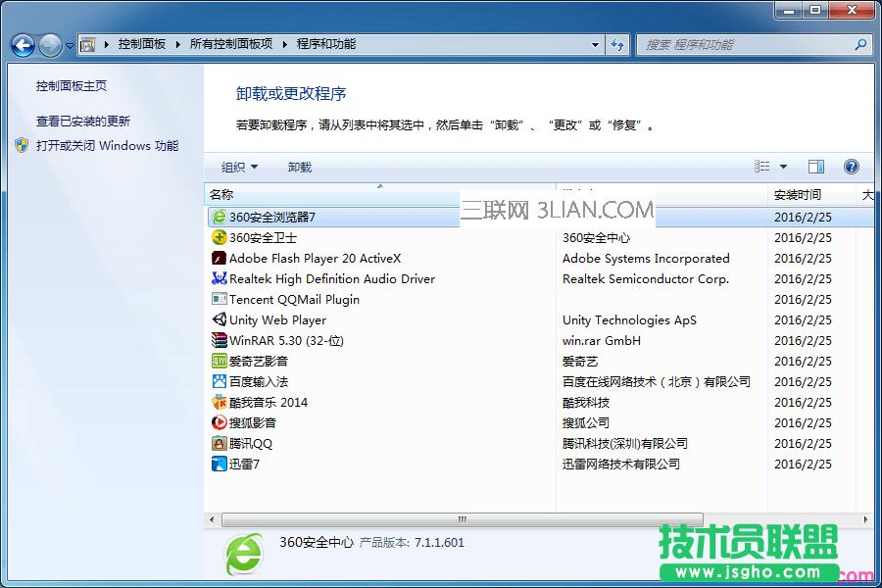Click publisher Adobe Systems Incorporated
Screen dimensions: 882x588
[646, 259]
